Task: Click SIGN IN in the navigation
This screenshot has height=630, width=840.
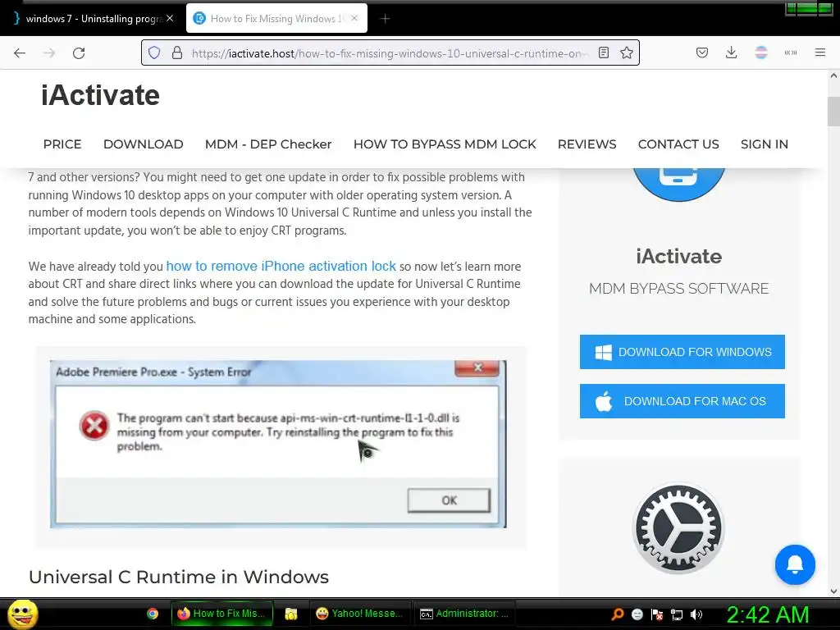Action: (764, 144)
